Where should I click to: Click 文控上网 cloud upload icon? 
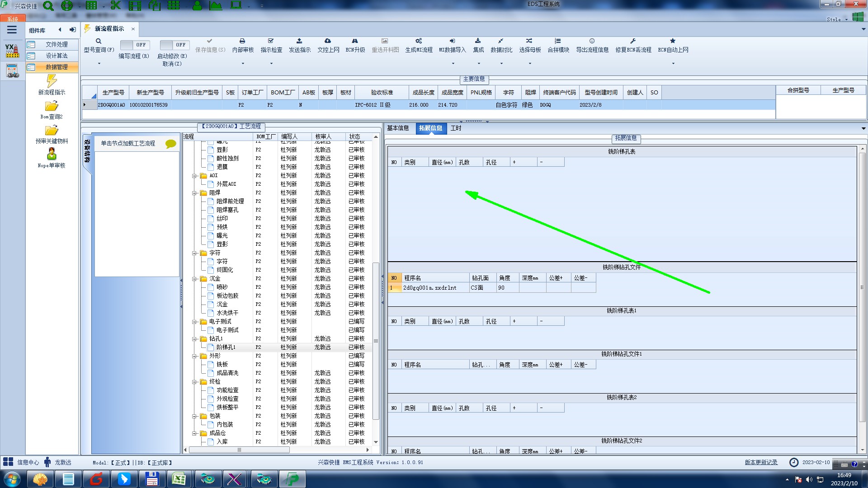328,41
